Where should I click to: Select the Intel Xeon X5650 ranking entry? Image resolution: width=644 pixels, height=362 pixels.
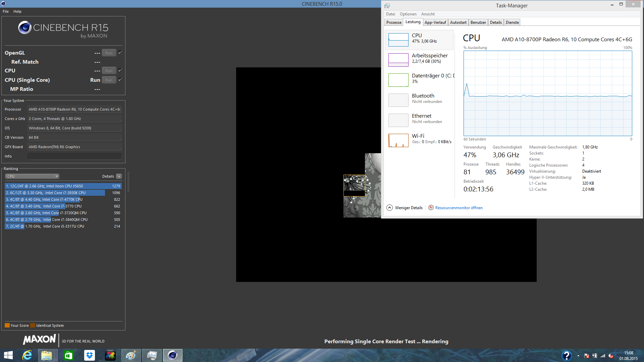pyautogui.click(x=63, y=186)
